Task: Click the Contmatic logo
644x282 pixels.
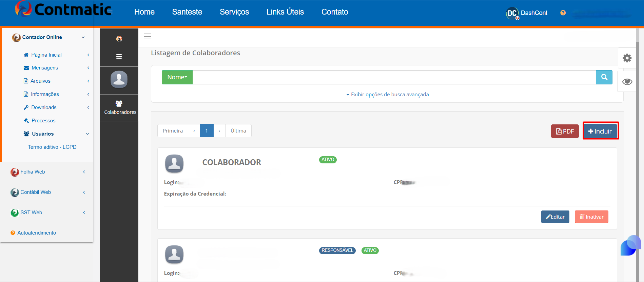Action: point(64,9)
